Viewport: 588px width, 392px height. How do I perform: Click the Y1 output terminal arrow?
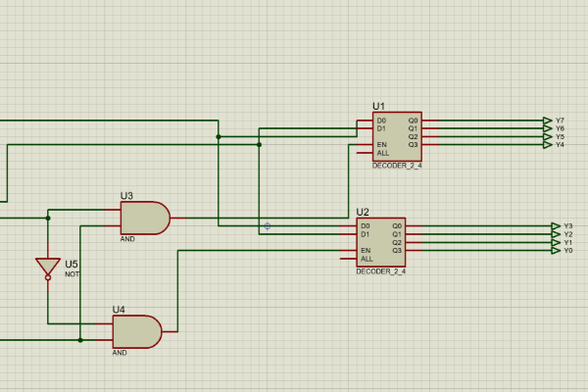click(556, 242)
